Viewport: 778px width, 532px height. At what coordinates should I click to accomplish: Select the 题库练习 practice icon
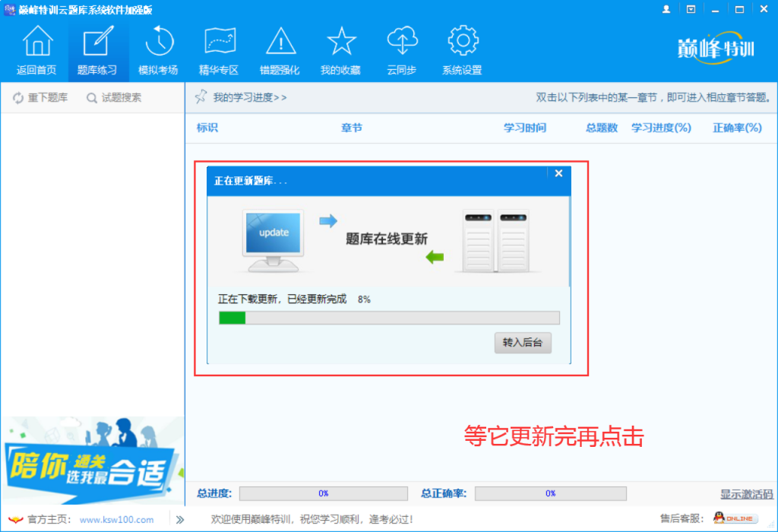(x=97, y=47)
